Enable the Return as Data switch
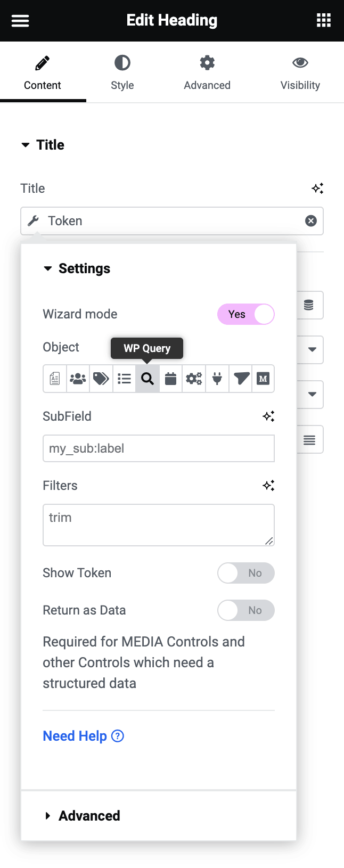 tap(245, 610)
